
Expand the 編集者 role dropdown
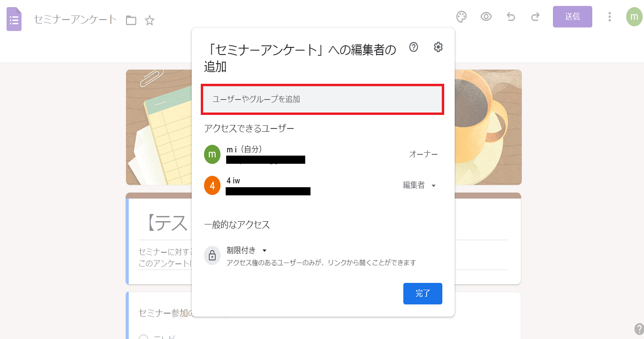coord(419,185)
